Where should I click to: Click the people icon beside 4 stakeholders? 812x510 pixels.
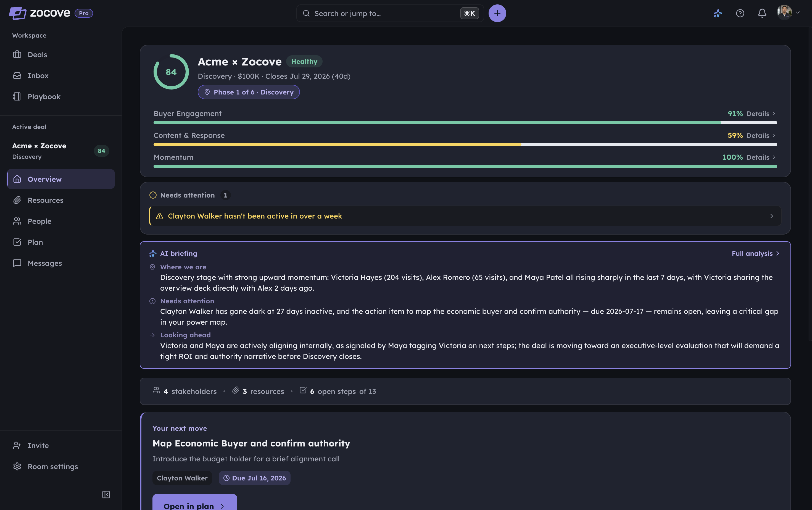click(x=156, y=390)
